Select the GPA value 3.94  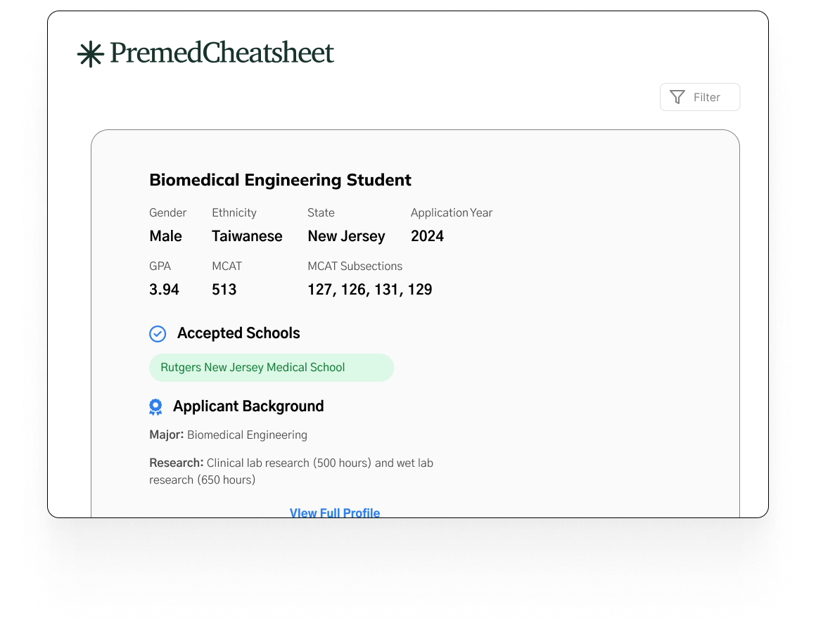pyautogui.click(x=164, y=289)
